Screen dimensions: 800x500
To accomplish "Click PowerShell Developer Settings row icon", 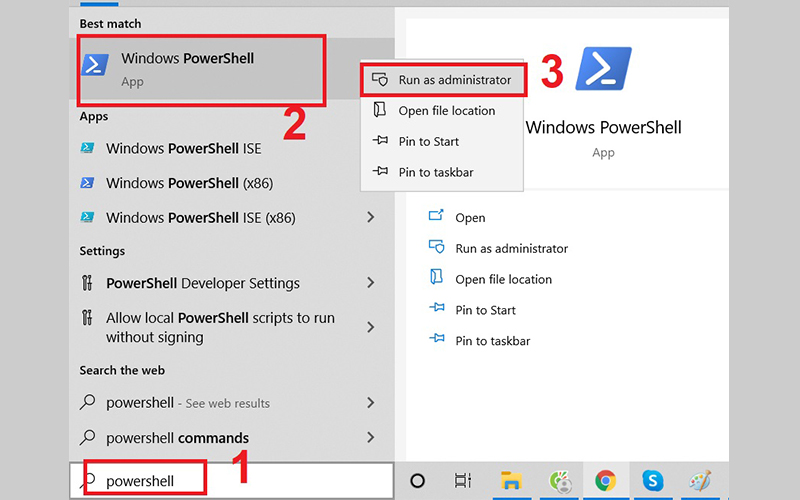I will (87, 283).
